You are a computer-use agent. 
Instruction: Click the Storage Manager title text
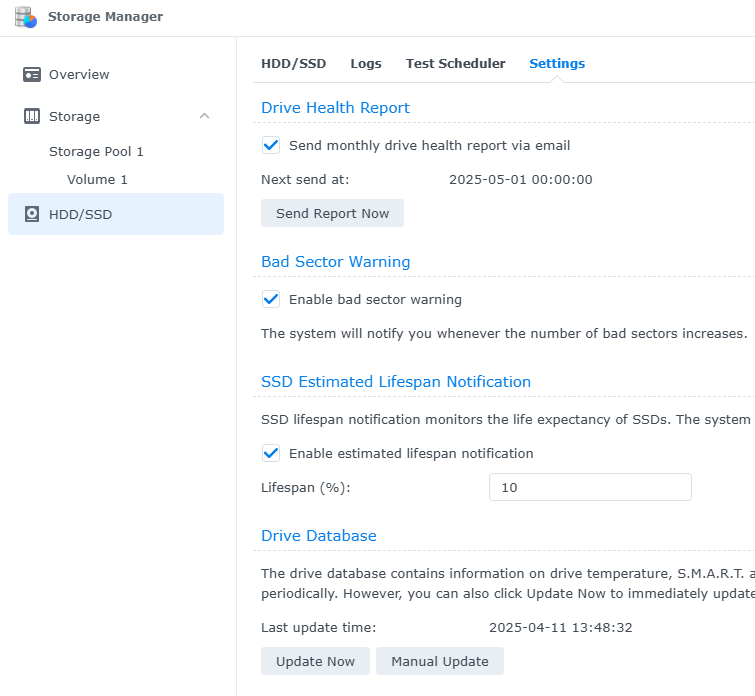click(x=105, y=16)
